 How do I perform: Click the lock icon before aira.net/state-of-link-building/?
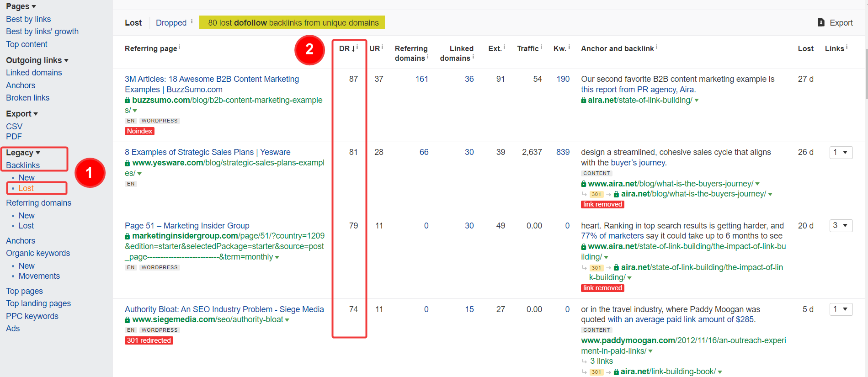coord(584,100)
